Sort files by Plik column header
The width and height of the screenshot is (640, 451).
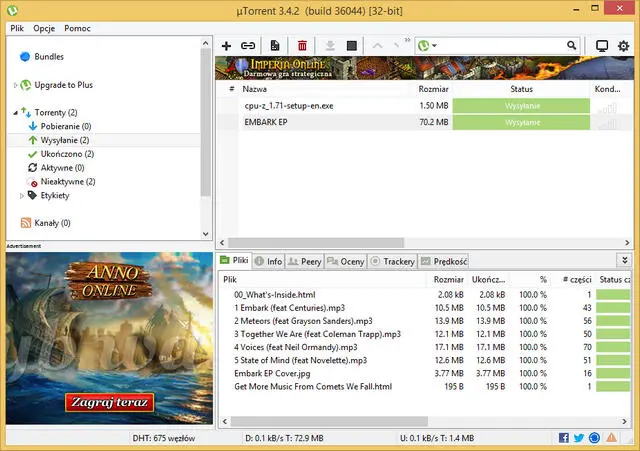pyautogui.click(x=230, y=280)
